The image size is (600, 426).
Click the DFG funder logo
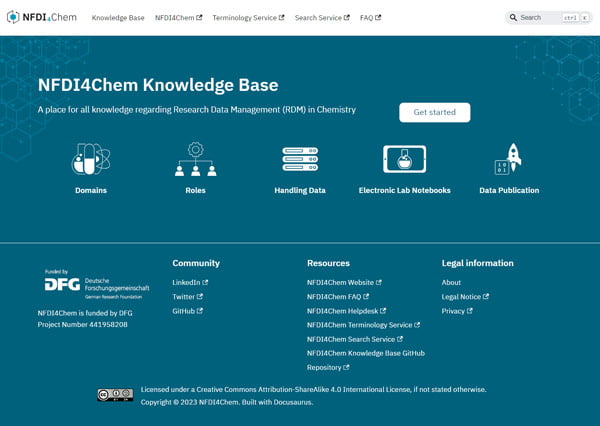point(97,284)
